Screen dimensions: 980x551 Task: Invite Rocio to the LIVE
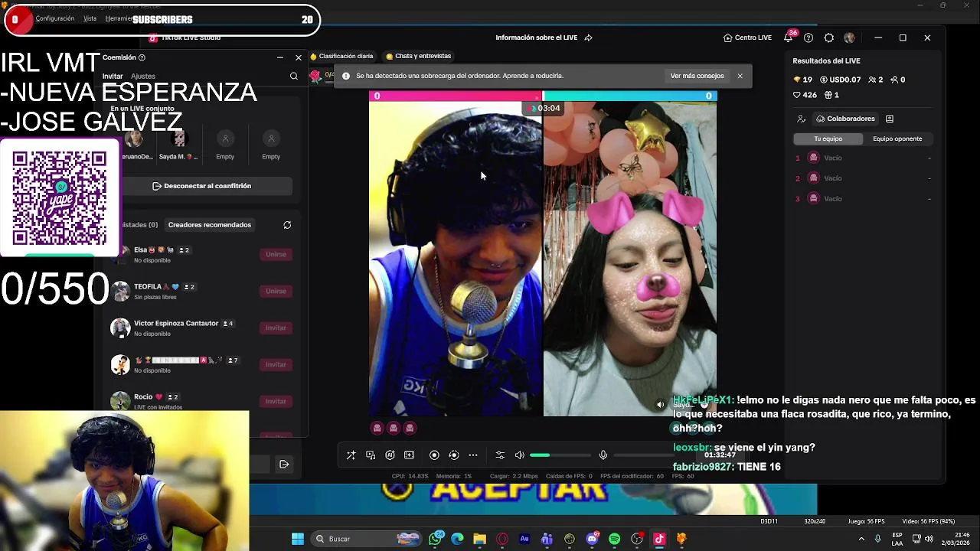[276, 401]
